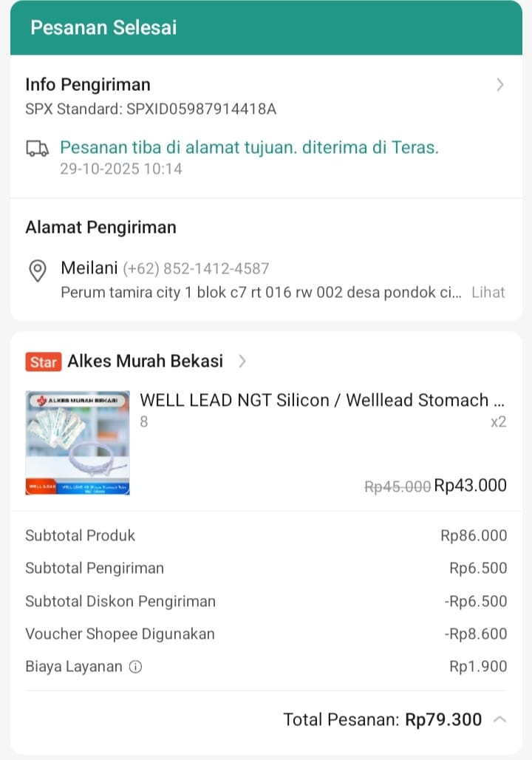
Task: Click the Total Pesanan amount Rp79.300
Action: 443,719
